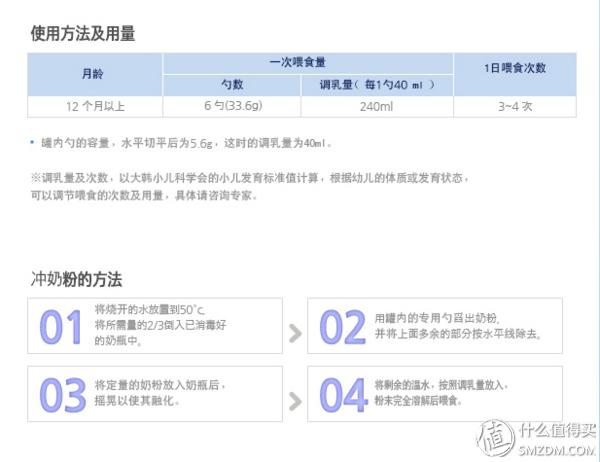
Task: Click the step number 03
Action: pos(63,395)
